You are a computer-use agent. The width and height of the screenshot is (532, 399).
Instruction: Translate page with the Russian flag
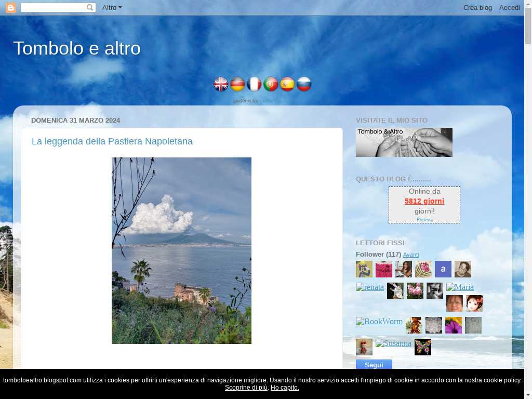[x=304, y=84]
